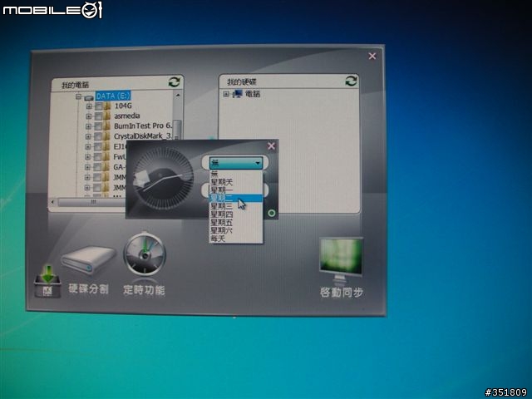Refresh the 我的硬碟 panel
This screenshot has height=399, width=532.
click(351, 81)
